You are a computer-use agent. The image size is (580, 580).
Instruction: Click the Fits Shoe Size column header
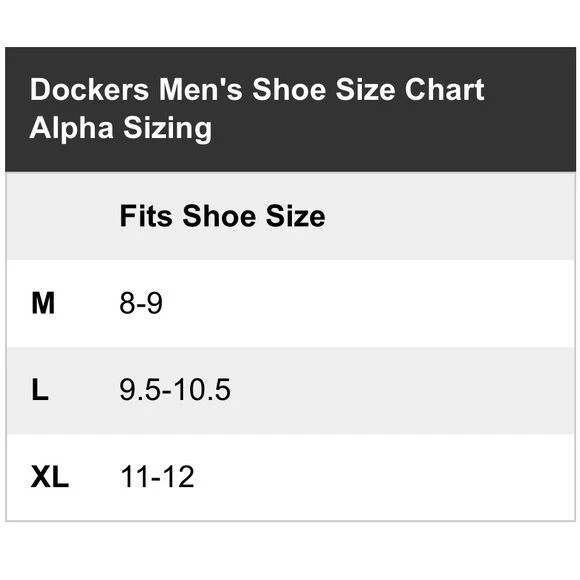(222, 216)
